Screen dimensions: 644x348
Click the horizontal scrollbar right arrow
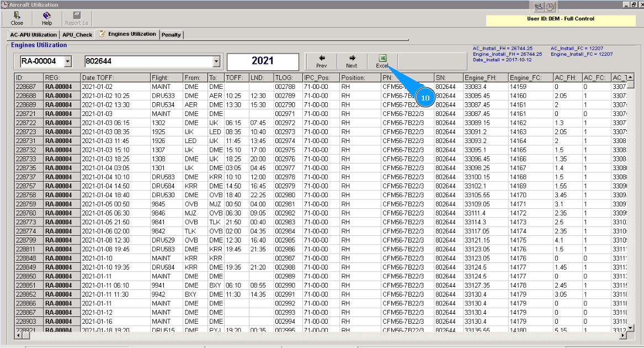(624, 335)
